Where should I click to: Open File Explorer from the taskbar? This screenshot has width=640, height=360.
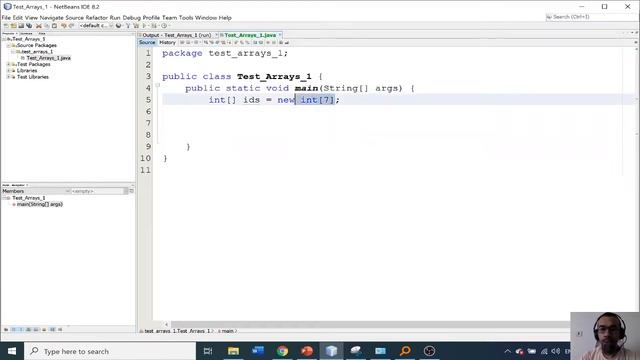point(233,351)
